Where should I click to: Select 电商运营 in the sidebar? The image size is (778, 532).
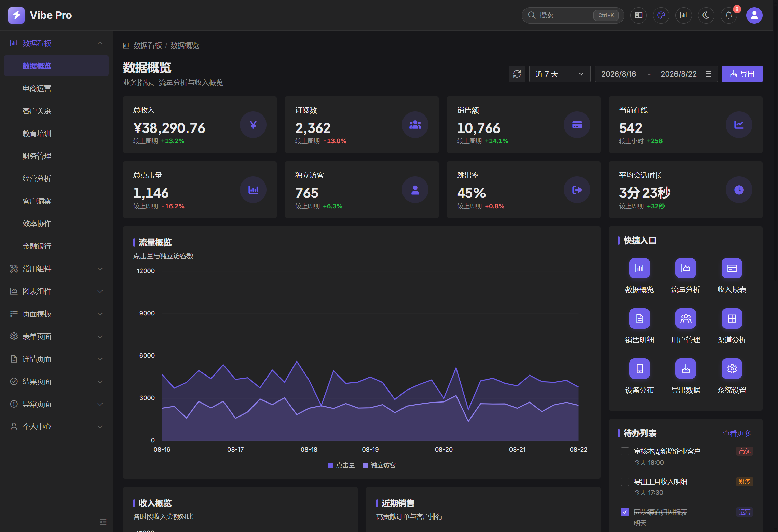tap(56, 88)
